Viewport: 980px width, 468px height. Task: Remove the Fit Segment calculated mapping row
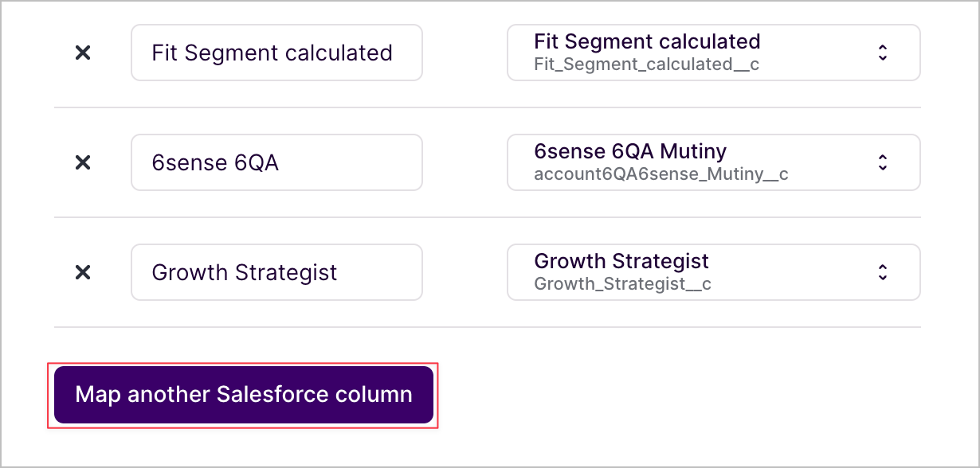[x=83, y=53]
